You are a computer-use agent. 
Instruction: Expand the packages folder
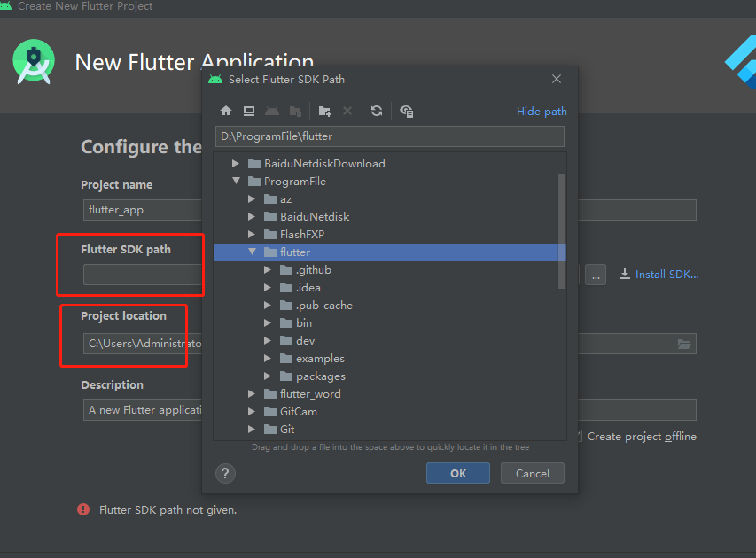pos(267,376)
